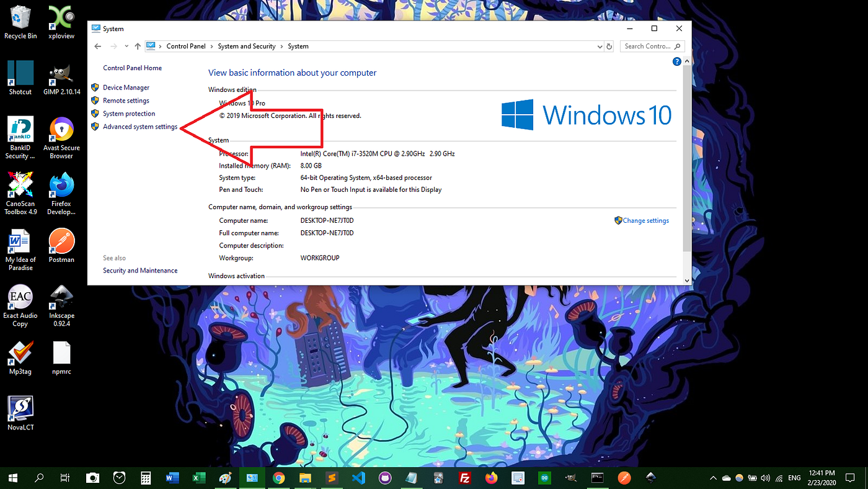Select the Exact Audio Copy icon
Viewport: 868px width, 489px height.
tap(20, 305)
